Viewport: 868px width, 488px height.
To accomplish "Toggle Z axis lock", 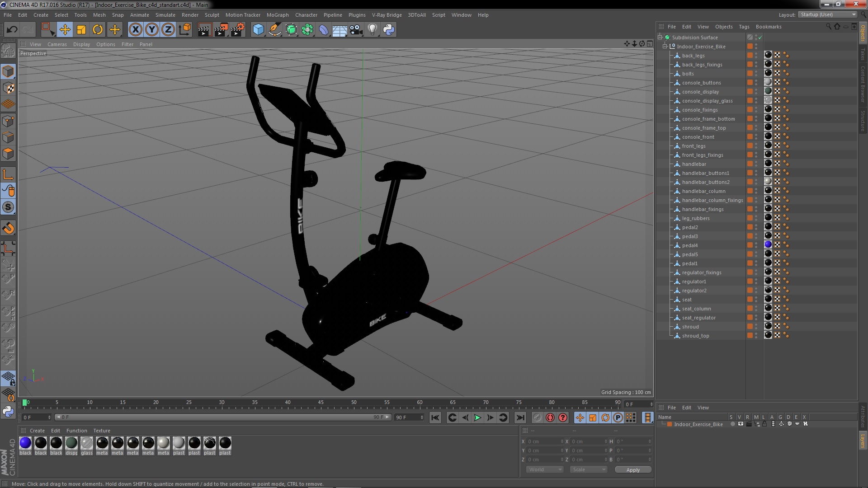I will (168, 30).
